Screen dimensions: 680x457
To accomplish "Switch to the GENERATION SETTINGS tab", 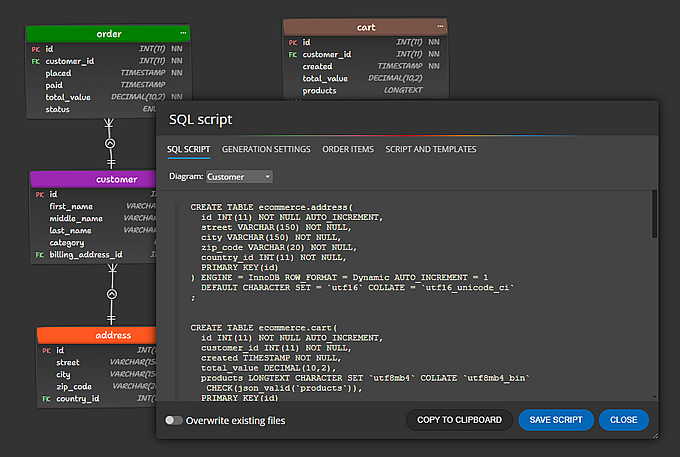I will point(266,149).
